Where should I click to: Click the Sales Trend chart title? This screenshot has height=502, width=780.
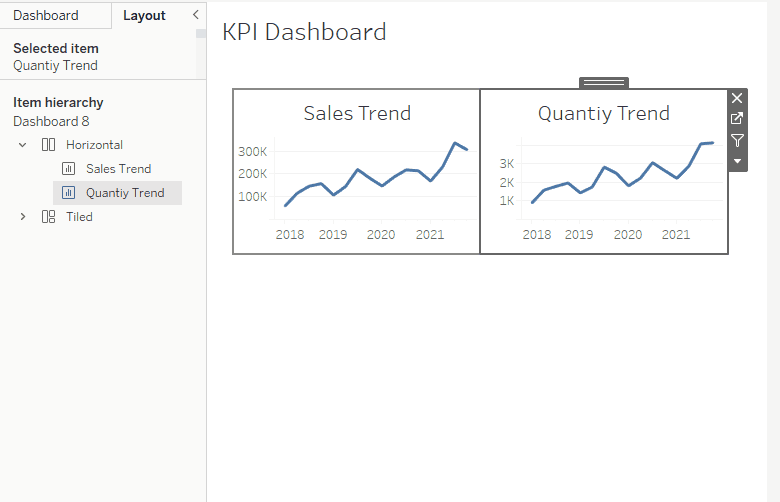coord(357,113)
